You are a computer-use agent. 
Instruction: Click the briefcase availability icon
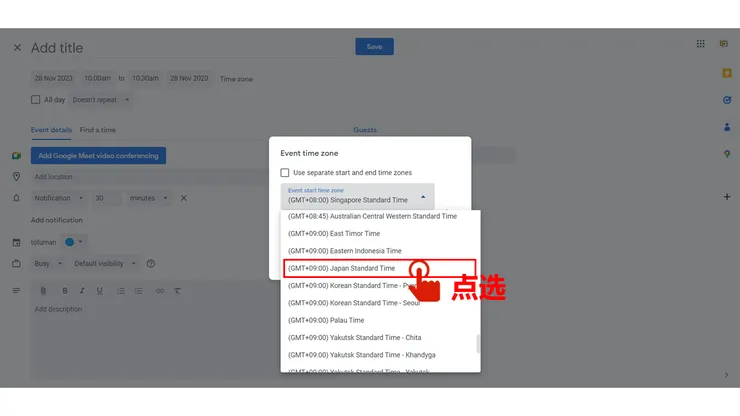[17, 263]
